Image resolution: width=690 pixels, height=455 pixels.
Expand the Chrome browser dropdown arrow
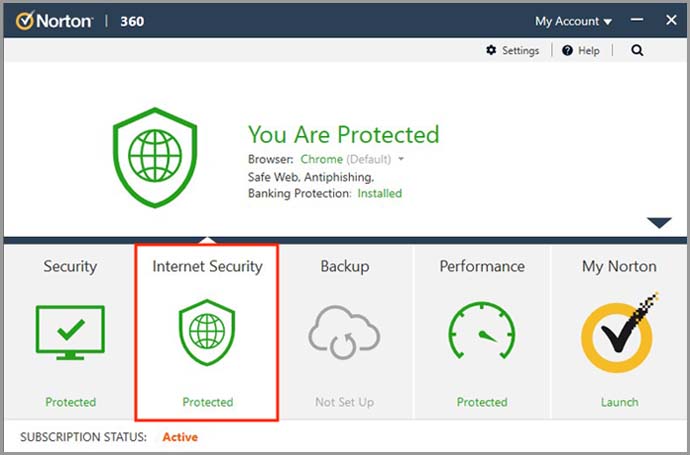(401, 160)
